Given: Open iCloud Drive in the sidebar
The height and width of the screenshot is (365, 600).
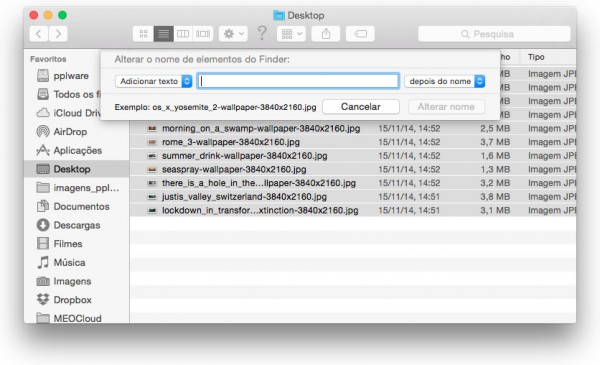Looking at the screenshot, I should pos(69,113).
